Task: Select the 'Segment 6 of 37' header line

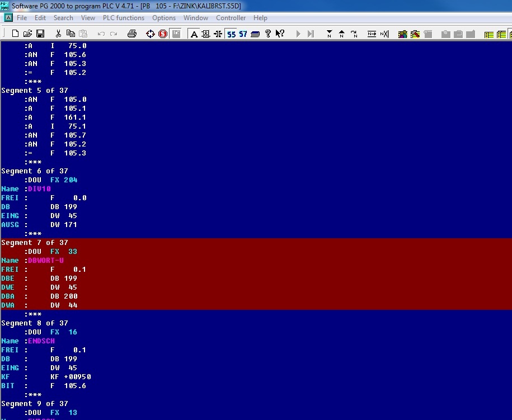Action: pos(35,171)
